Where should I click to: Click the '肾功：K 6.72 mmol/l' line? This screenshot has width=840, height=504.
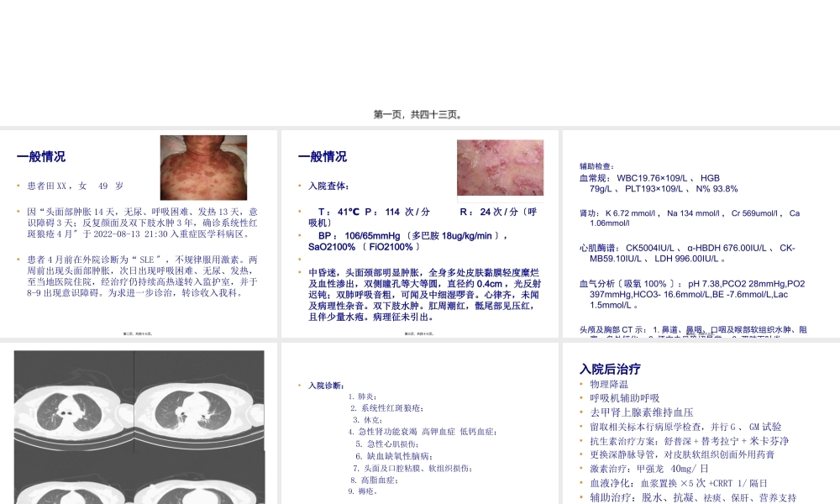pyautogui.click(x=690, y=218)
